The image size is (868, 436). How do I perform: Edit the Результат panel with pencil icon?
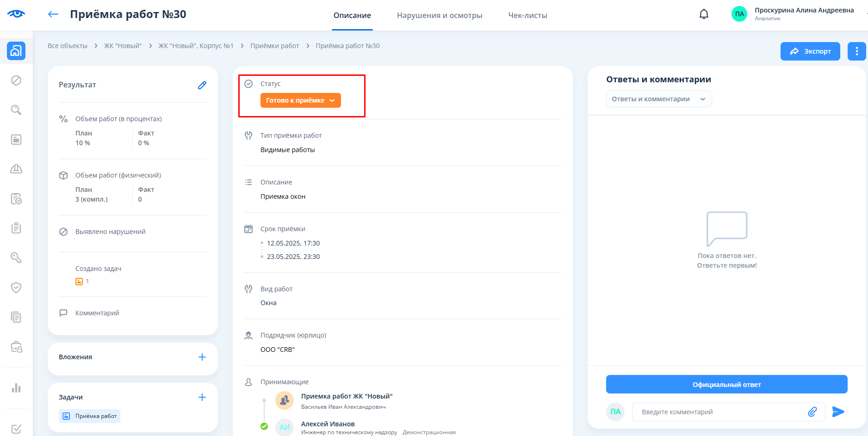coord(202,85)
